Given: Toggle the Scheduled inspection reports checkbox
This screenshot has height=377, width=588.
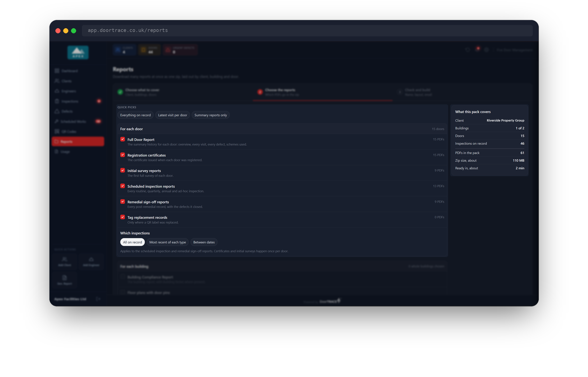Looking at the screenshot, I should [x=123, y=186].
